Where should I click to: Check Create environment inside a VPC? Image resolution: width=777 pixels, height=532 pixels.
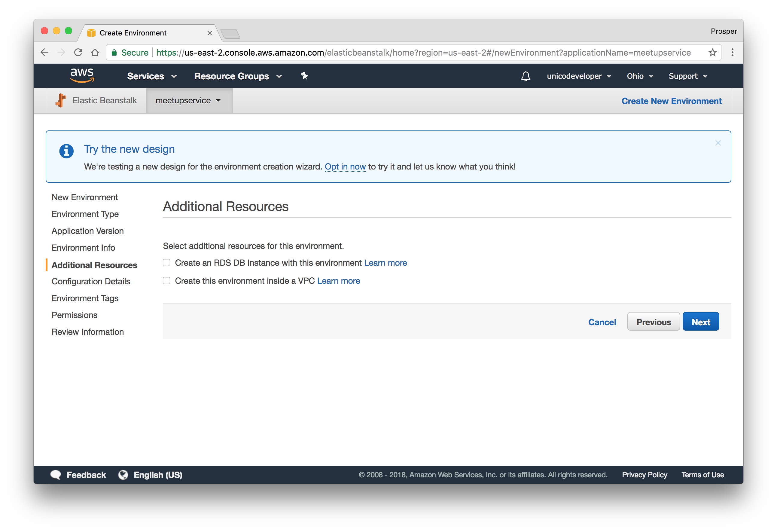click(x=166, y=280)
